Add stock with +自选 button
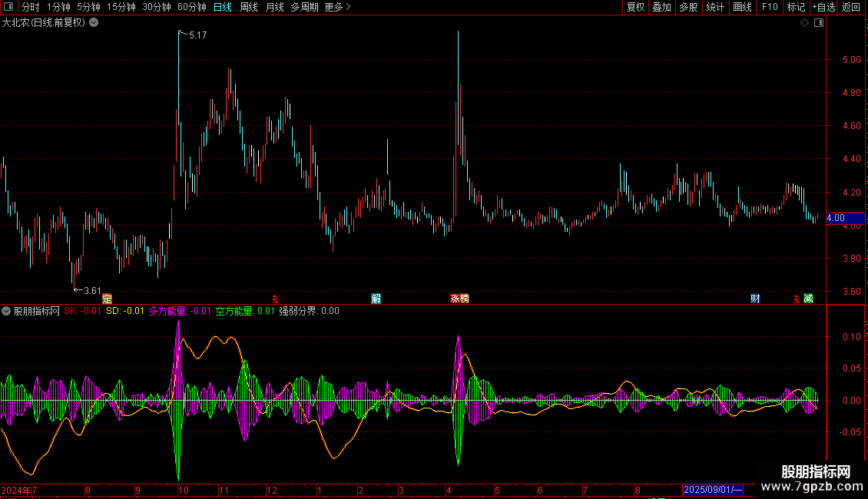 pos(823,7)
